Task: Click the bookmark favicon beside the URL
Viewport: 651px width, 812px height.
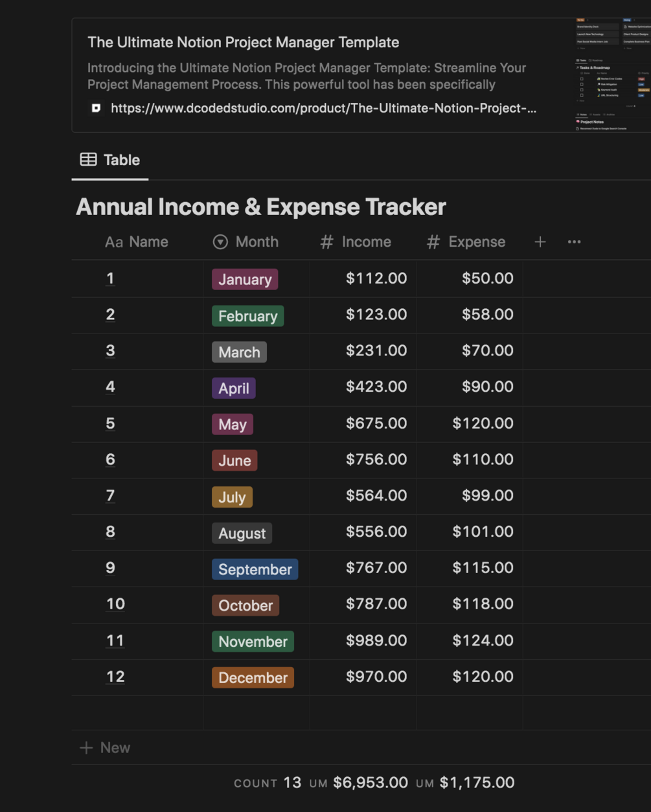Action: 96,108
